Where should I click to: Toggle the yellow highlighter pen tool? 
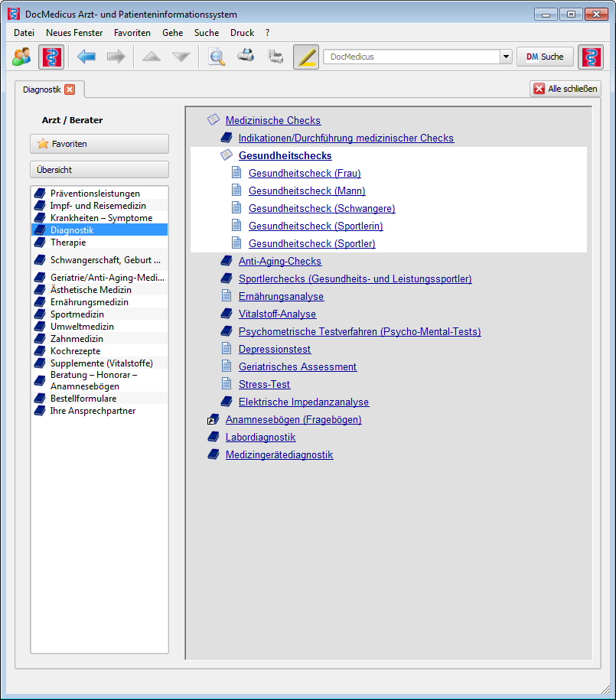(306, 57)
